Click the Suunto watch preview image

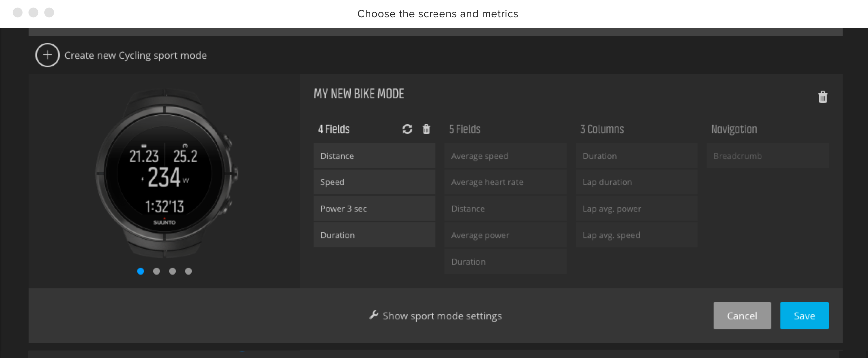click(x=166, y=174)
